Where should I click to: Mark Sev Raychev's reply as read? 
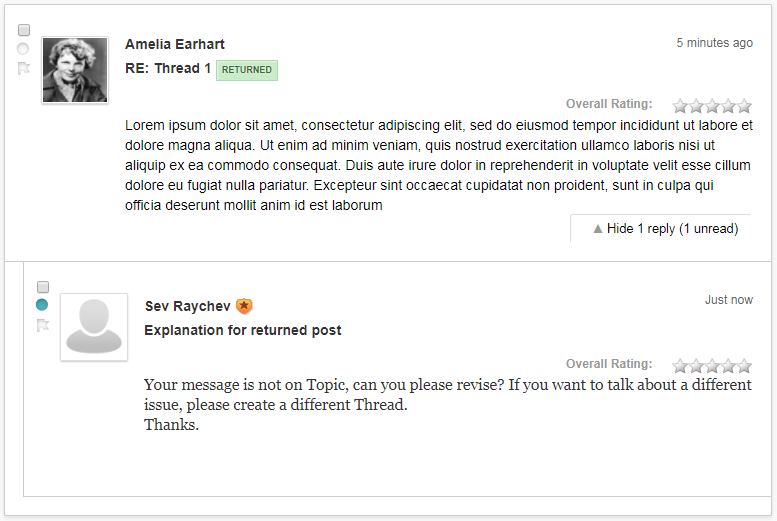pos(42,304)
